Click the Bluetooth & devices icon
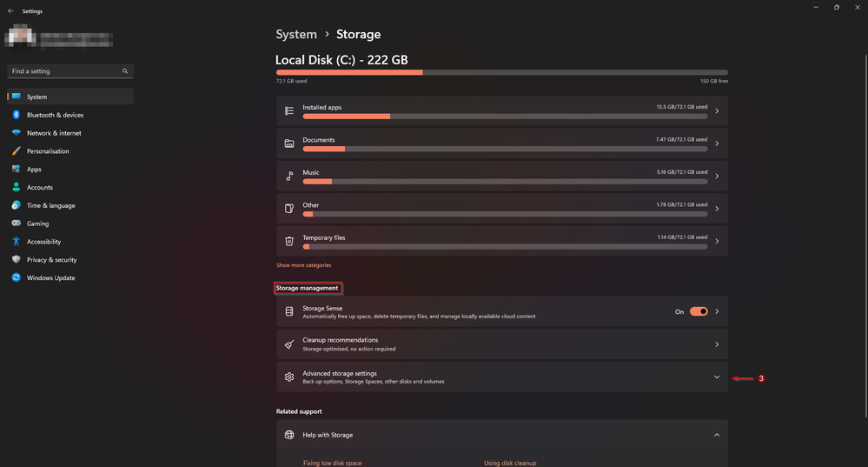This screenshot has width=868, height=467. coord(17,115)
